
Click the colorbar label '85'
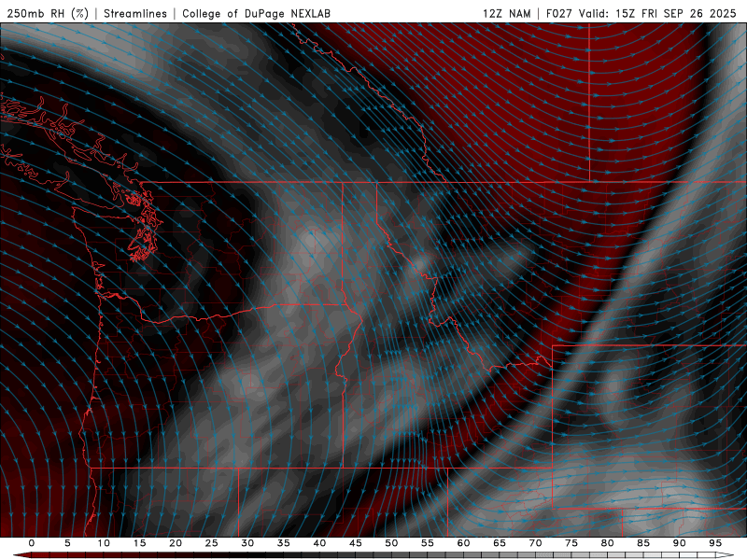click(x=643, y=543)
